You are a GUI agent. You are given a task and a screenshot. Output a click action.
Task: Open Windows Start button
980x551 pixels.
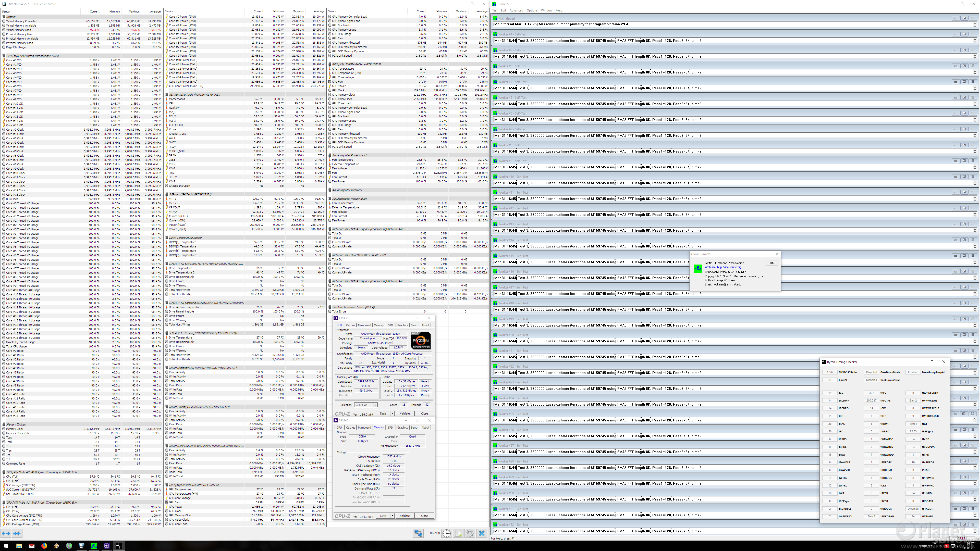click(x=6, y=546)
